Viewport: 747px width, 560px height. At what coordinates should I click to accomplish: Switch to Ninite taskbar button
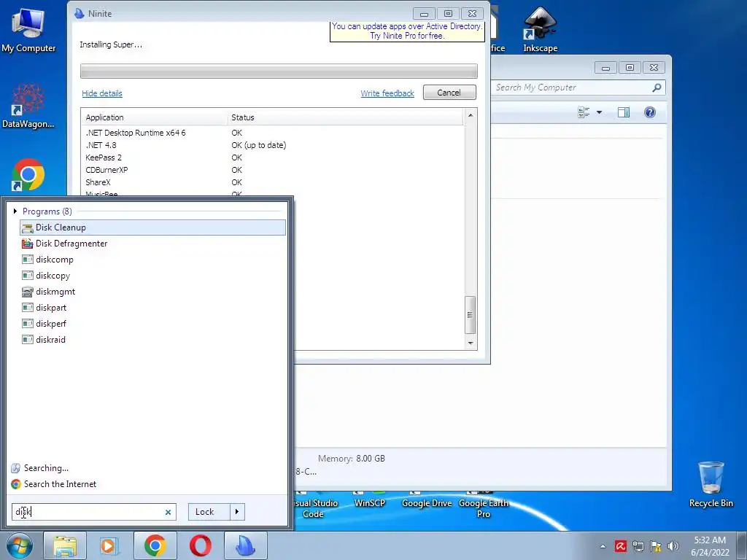(x=246, y=545)
